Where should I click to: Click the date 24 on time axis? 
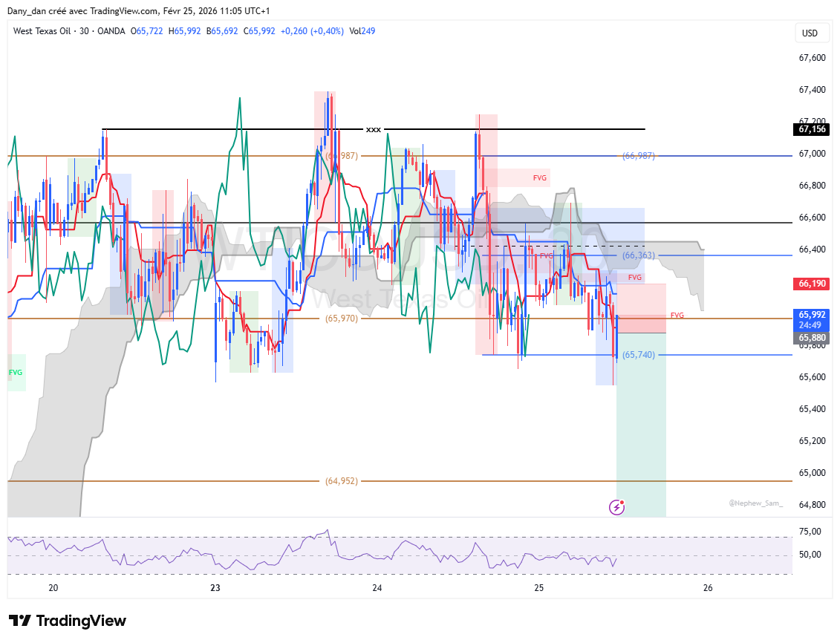click(377, 588)
